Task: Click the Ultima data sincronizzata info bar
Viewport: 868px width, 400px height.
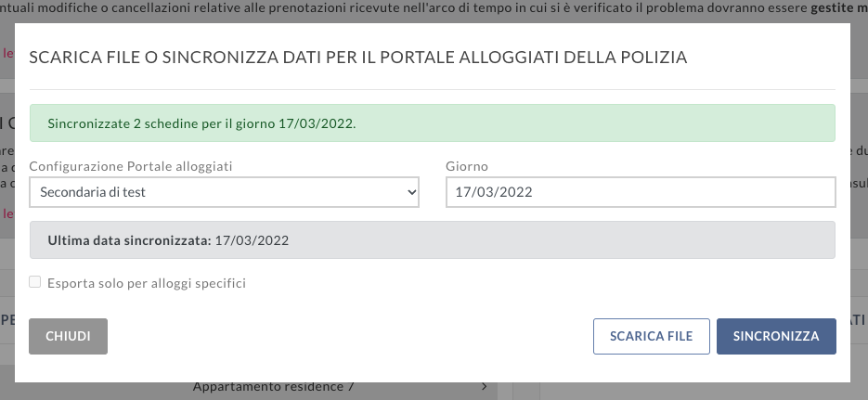Action: tap(432, 240)
